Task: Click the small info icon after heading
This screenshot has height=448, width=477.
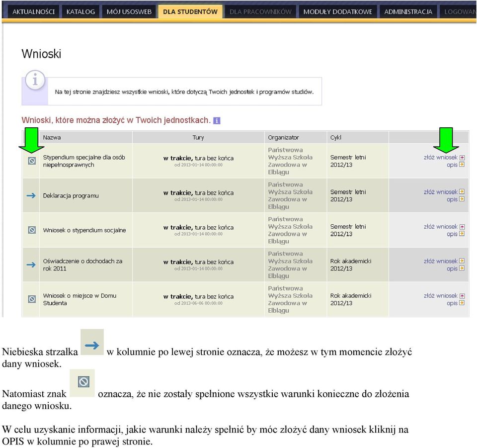Action: [x=217, y=120]
